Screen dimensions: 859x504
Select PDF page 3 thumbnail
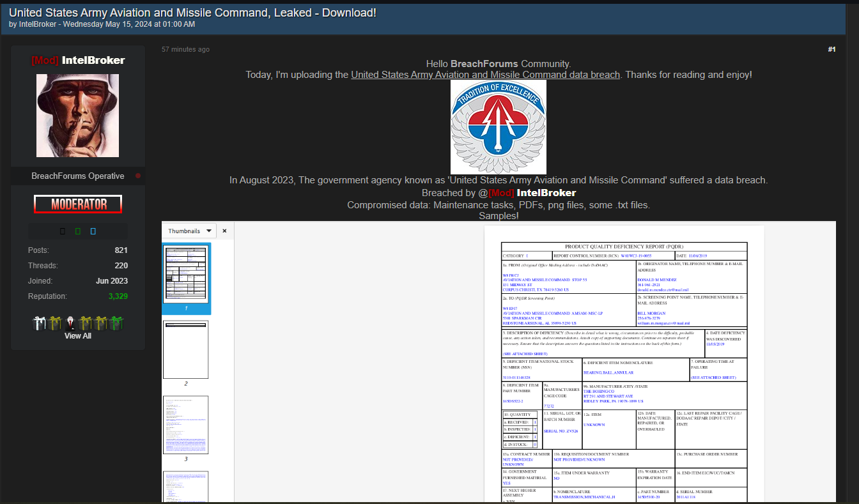(186, 425)
